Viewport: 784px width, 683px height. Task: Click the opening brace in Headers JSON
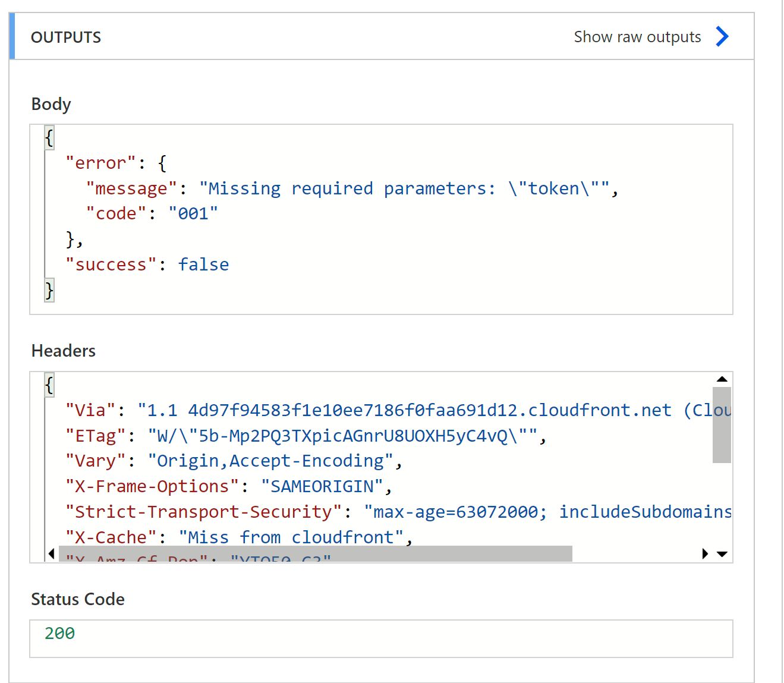pyautogui.click(x=49, y=385)
